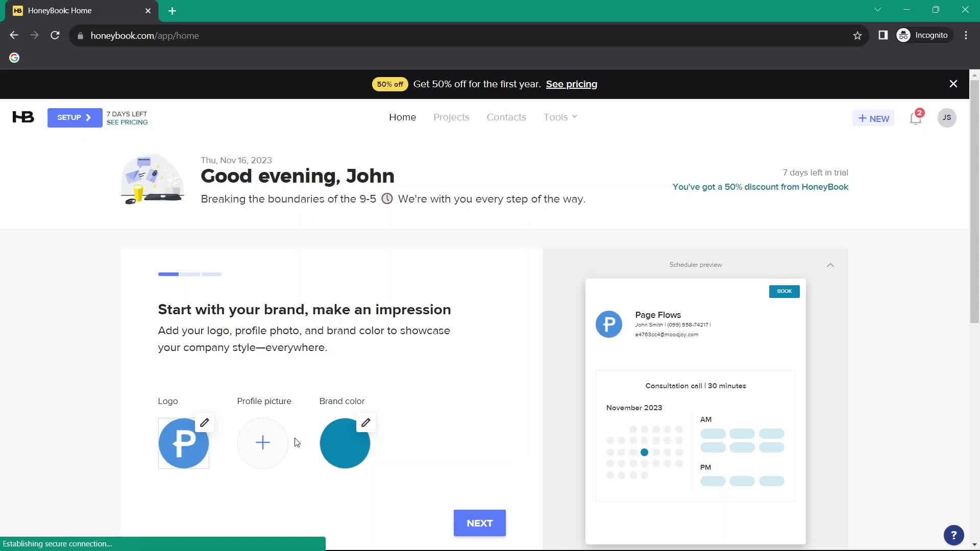Image resolution: width=980 pixels, height=551 pixels.
Task: Click the first AM time slot
Action: [x=713, y=434]
